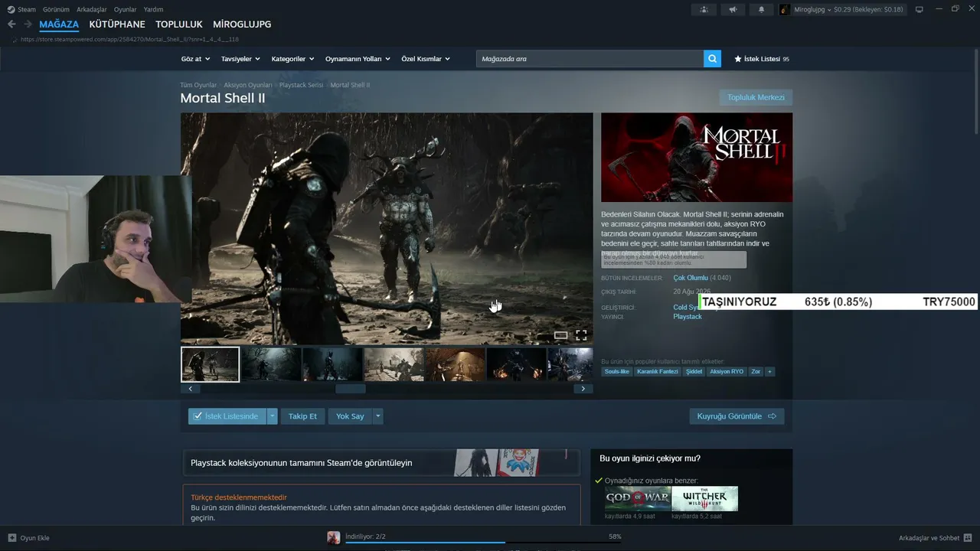Expand the Kategoriler dropdown menu
The height and width of the screenshot is (551, 980).
pyautogui.click(x=292, y=59)
